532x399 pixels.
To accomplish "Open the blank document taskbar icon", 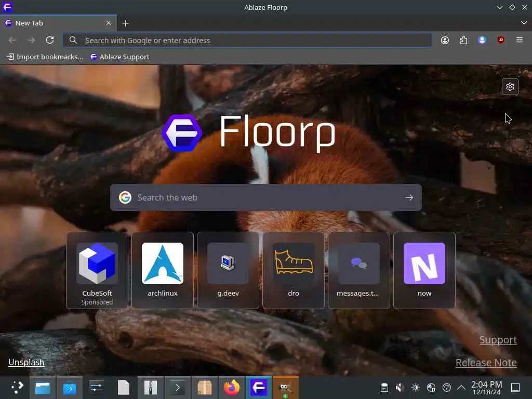I will coord(124,388).
